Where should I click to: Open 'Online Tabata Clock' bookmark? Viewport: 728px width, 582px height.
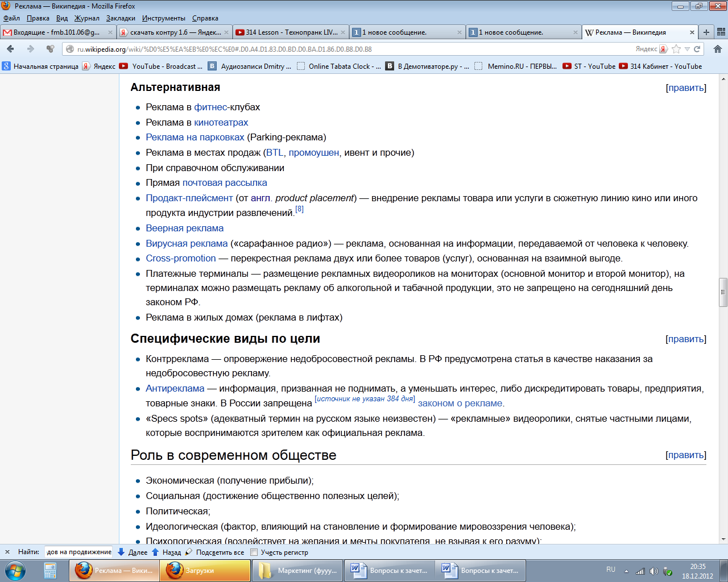(339, 66)
